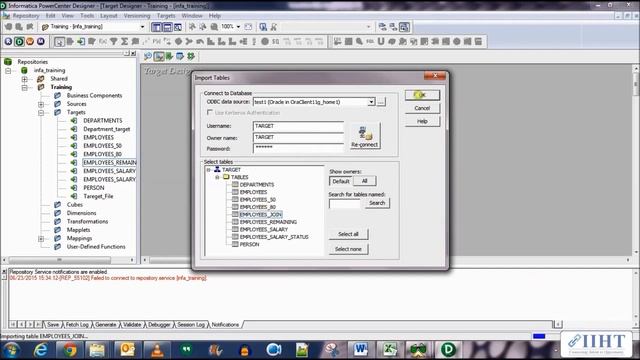Click the Windows Start orb

(11, 350)
